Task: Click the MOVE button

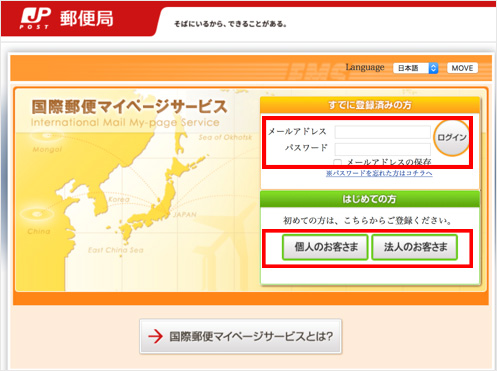Action: point(462,68)
